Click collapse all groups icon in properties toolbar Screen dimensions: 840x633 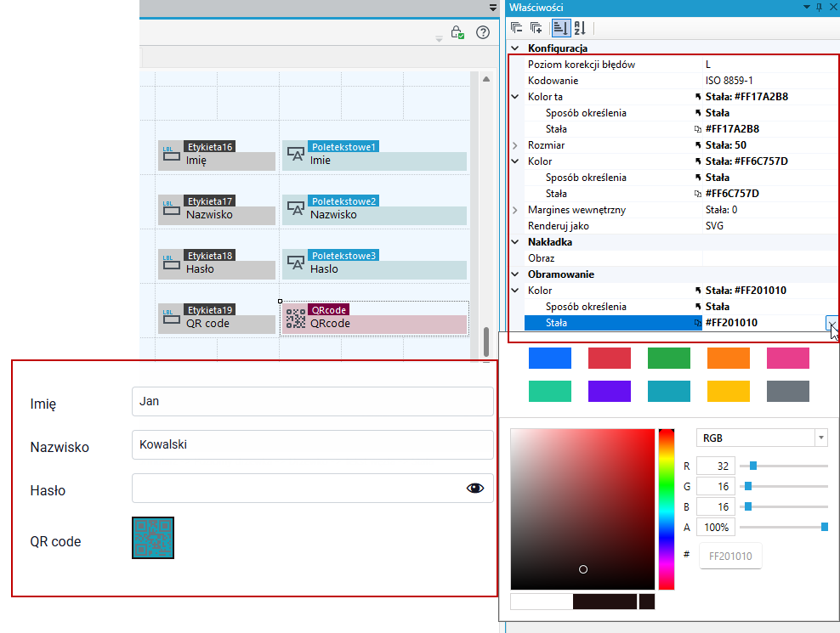(x=516, y=28)
